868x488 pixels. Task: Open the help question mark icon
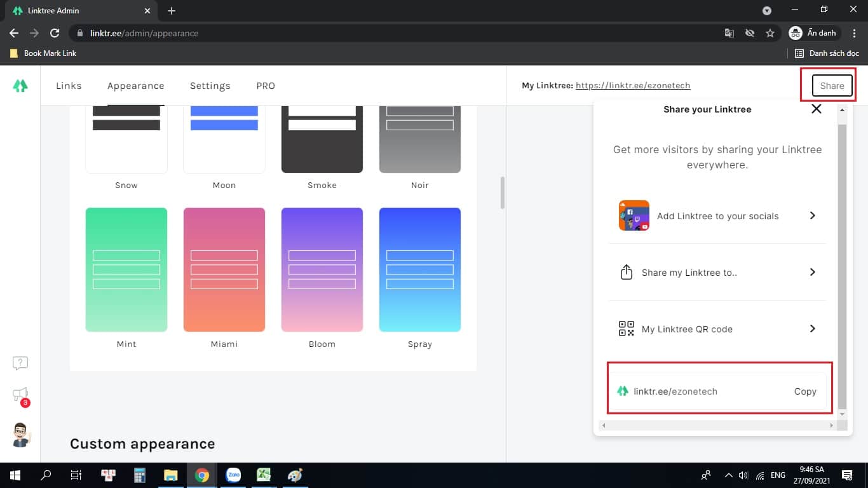coord(20,363)
